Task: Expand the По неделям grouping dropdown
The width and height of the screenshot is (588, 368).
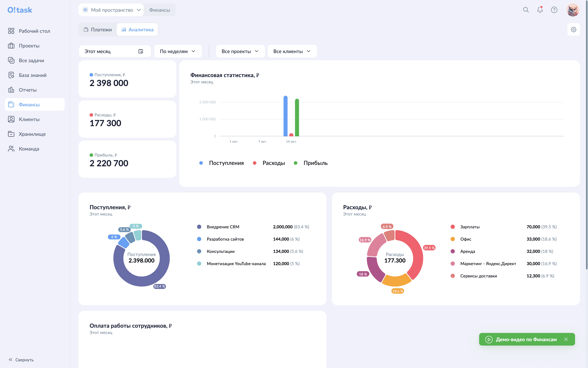Action: tap(178, 51)
